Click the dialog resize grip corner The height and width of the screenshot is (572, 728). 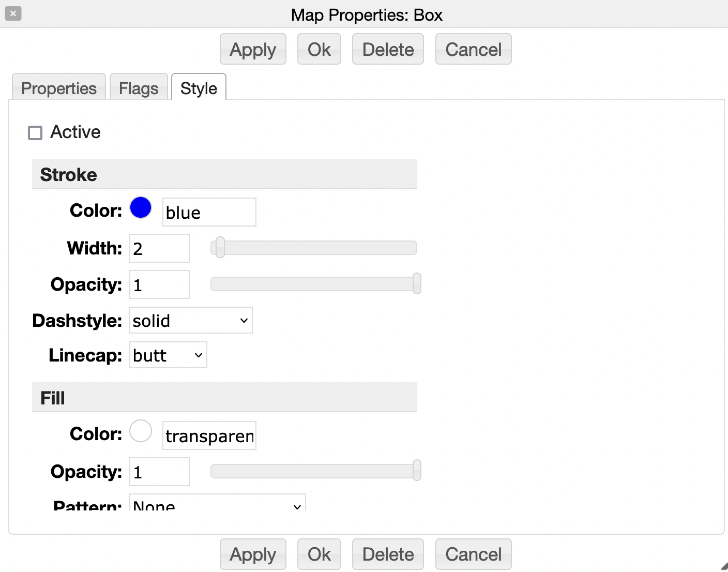723,567
